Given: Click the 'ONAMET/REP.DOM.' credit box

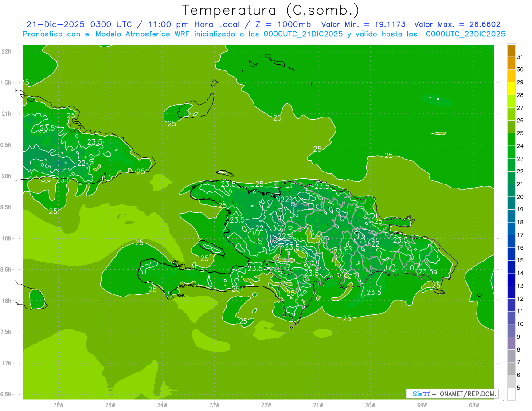Looking at the screenshot, I should point(452,394).
